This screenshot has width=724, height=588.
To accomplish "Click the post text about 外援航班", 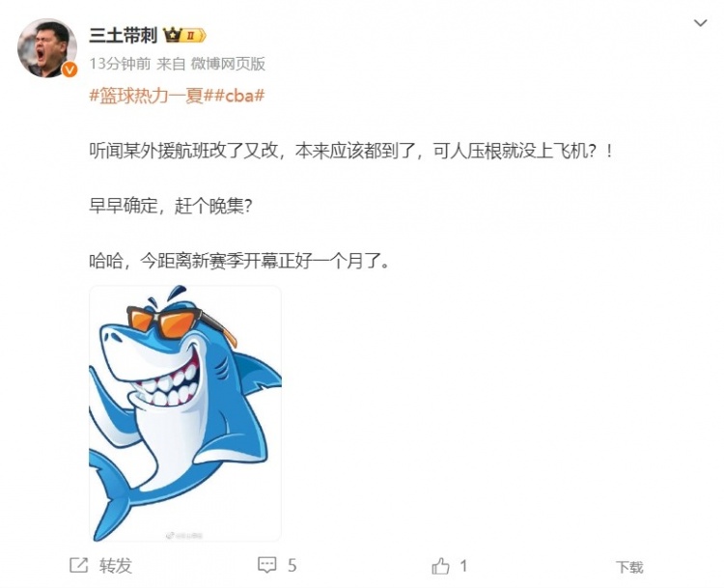I will pos(351,151).
